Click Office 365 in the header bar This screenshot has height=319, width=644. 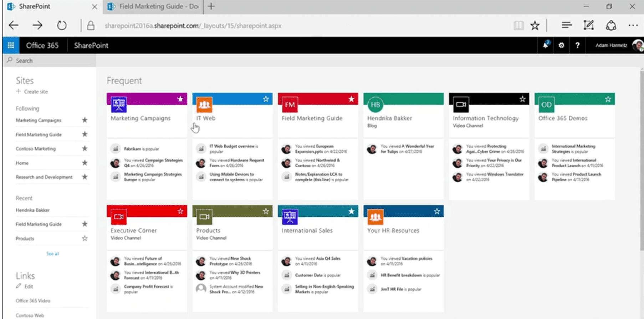[42, 45]
